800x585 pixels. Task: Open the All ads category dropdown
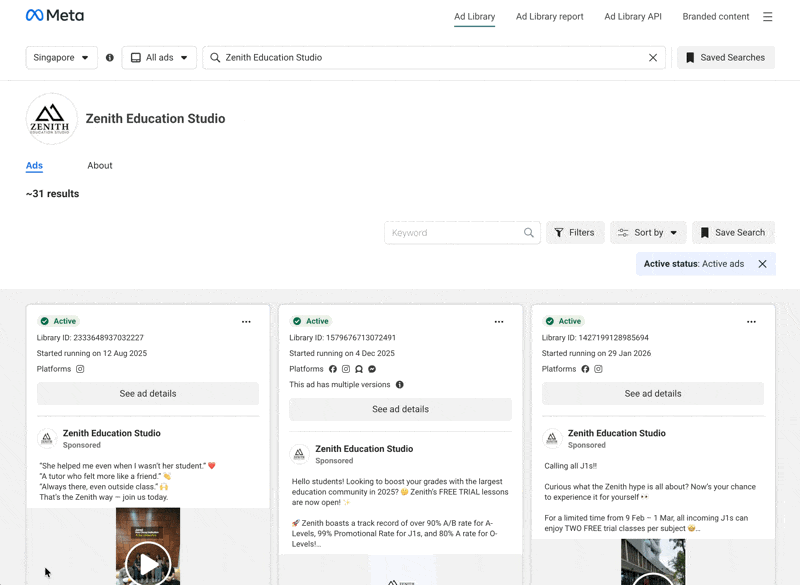click(x=159, y=58)
